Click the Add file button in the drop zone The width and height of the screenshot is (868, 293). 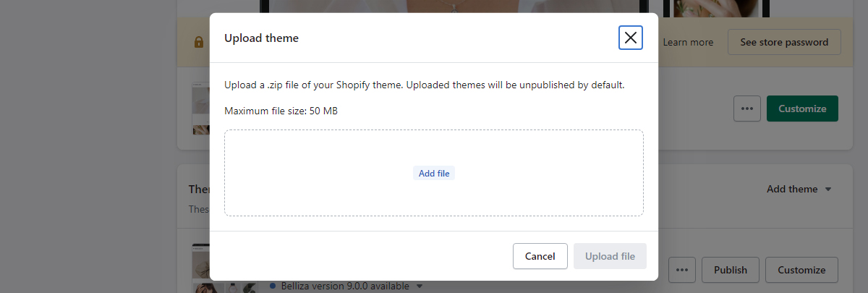click(434, 174)
